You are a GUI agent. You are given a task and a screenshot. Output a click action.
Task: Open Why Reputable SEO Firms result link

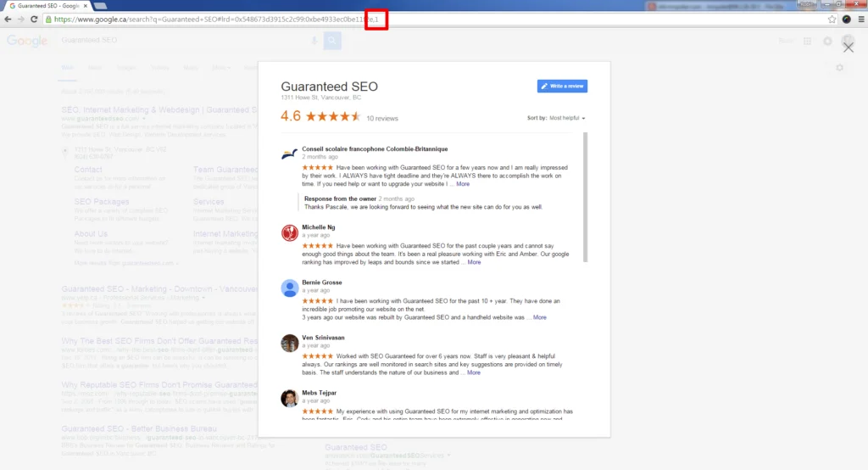click(x=159, y=384)
